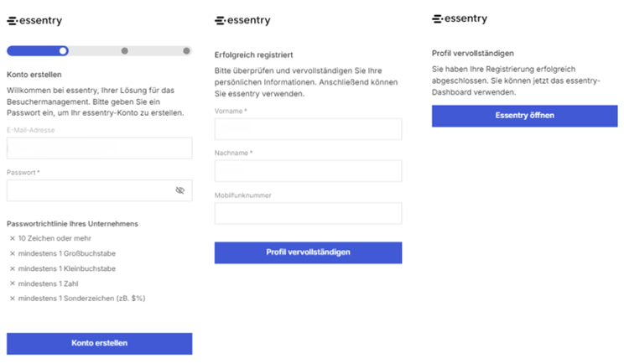Toggle password visibility eye icon
The image size is (624, 364).
coord(179,190)
